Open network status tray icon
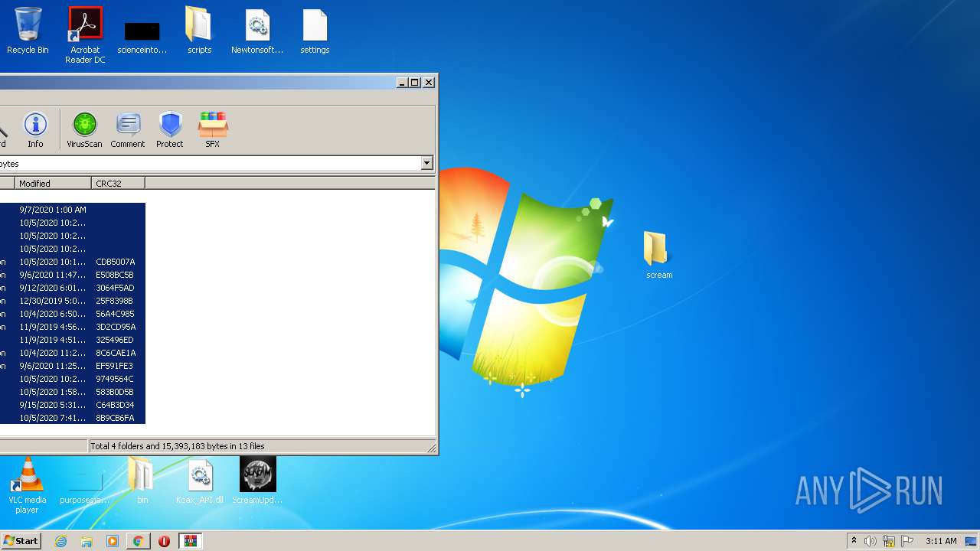980x551 pixels. (889, 541)
